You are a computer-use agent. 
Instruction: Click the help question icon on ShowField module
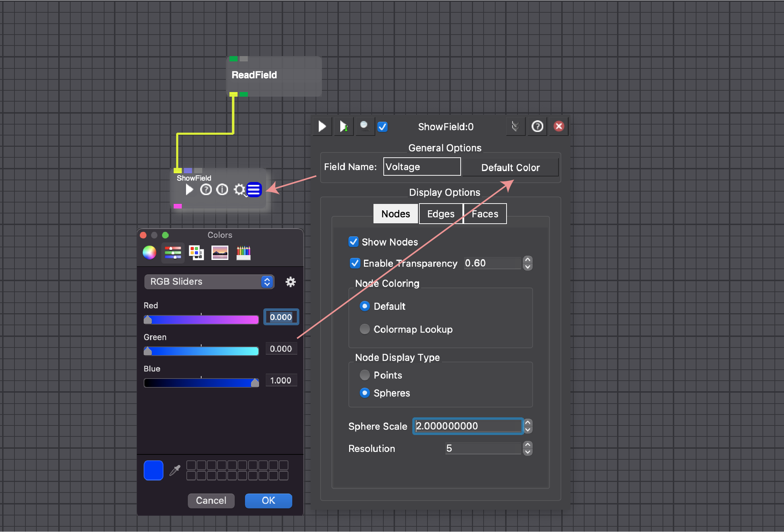coord(206,190)
